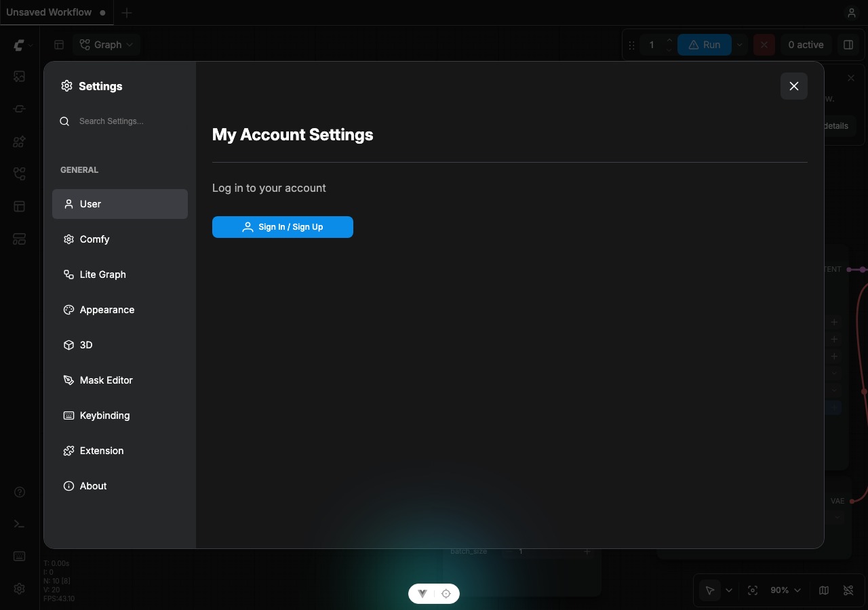Click the component inspector target icon
Viewport: 868px width, 610px height.
point(446,594)
